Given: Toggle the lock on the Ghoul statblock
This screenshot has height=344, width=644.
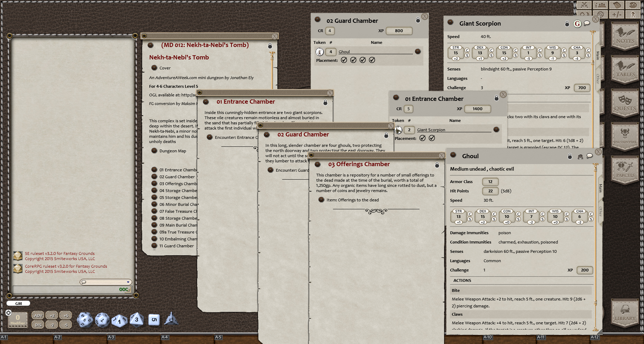Looking at the screenshot, I should [x=570, y=156].
